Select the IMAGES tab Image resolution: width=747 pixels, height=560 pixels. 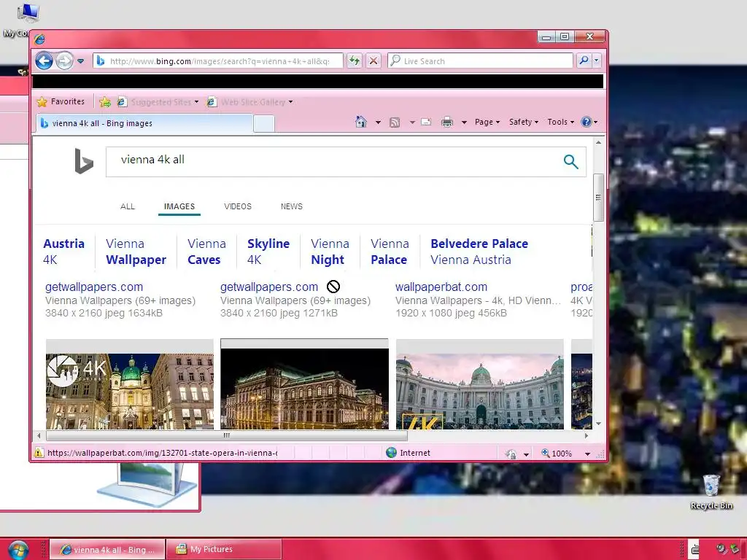(x=179, y=206)
